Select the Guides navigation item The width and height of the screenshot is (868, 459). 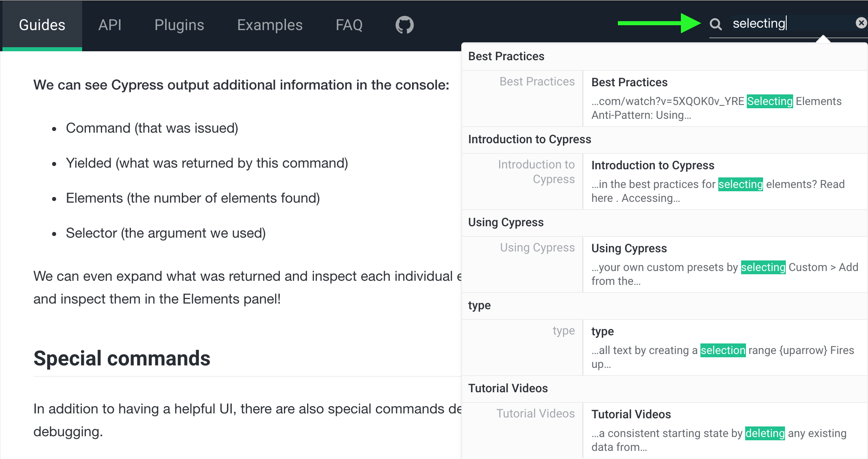(42, 24)
